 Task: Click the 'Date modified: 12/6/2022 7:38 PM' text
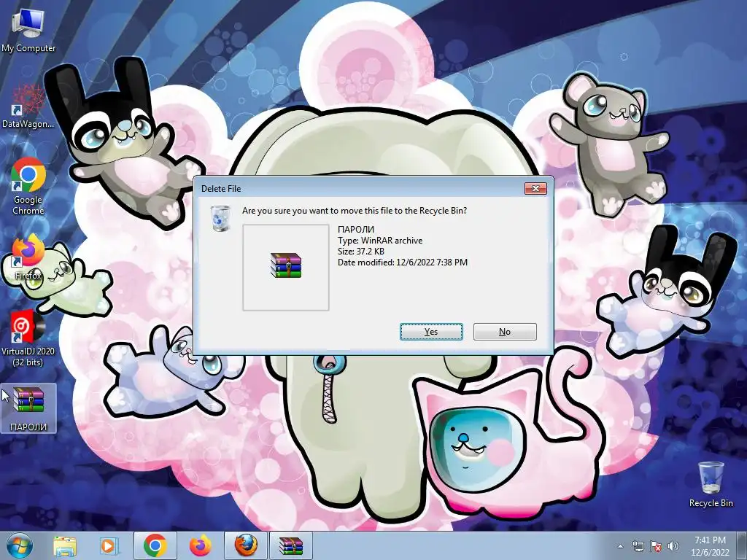tap(403, 262)
